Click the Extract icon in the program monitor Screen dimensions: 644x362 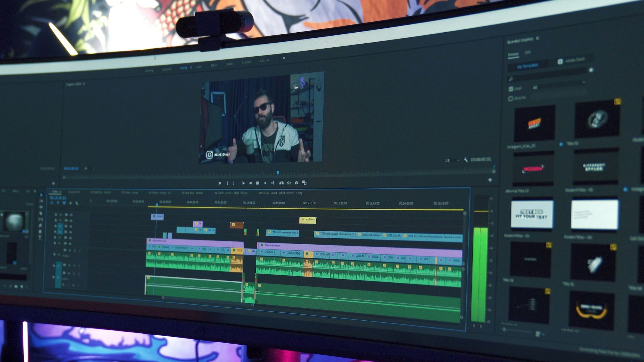[x=289, y=183]
